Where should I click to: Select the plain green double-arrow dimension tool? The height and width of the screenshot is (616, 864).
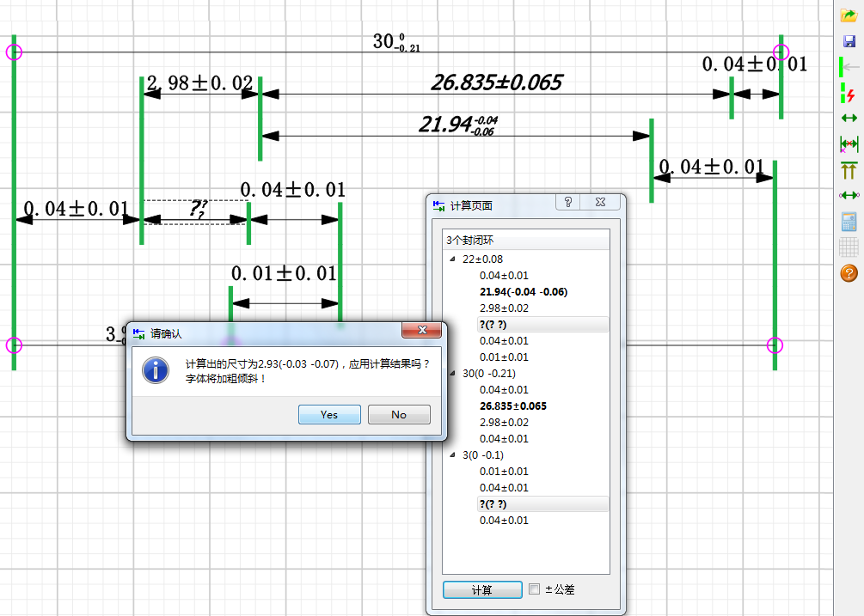click(x=849, y=118)
